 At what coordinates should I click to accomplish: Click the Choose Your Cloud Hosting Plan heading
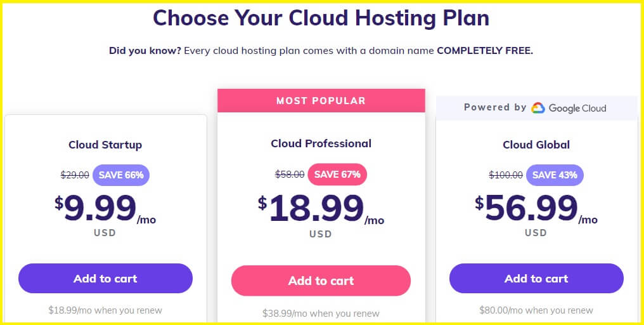(x=321, y=18)
